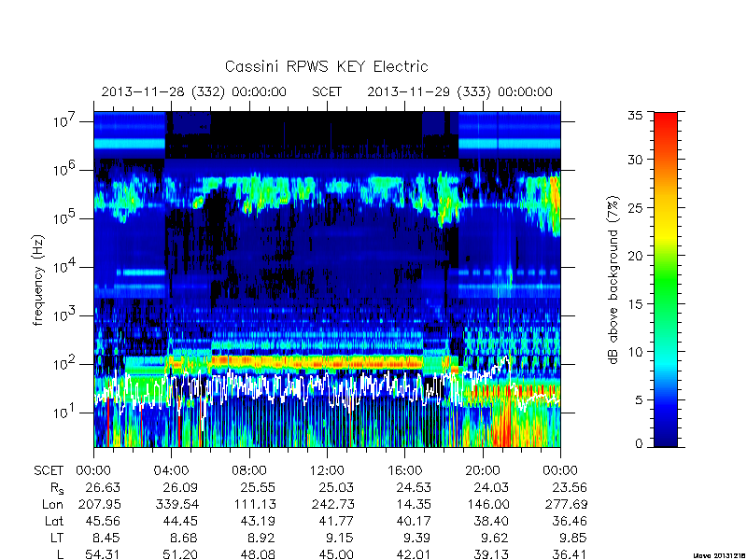Screen dimensions: 747x560
Task: Click the Lat value '36.46'
Action: [570, 522]
